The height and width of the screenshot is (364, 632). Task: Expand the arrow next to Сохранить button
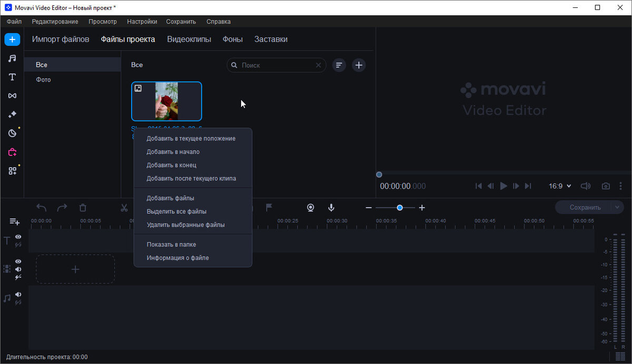[618, 208]
